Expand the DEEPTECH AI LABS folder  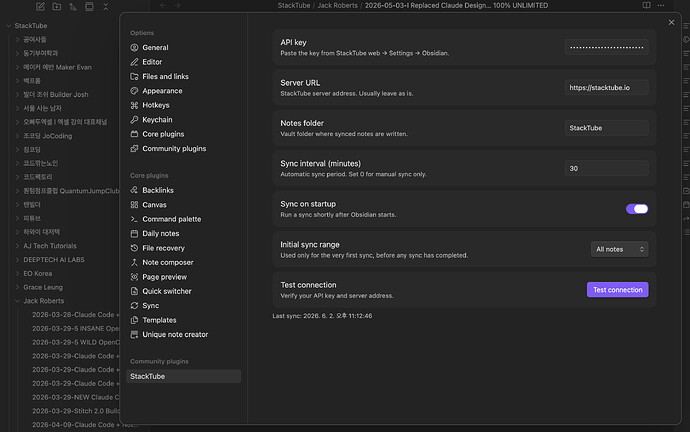[18, 260]
